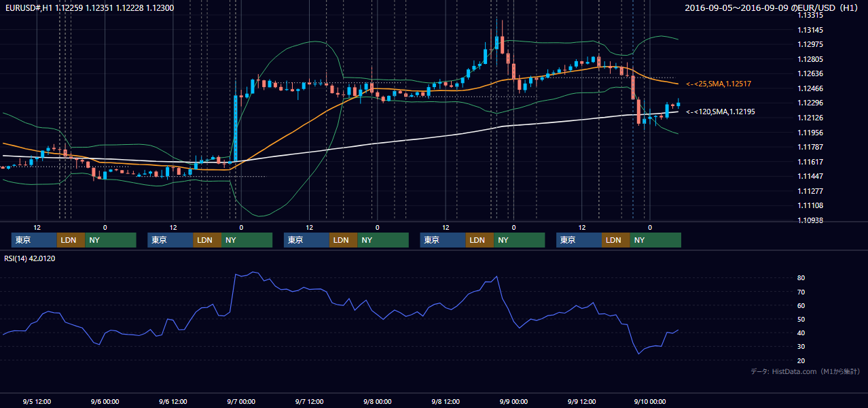The image size is (868, 408).
Task: Click price axis value 1.12466
Action: point(810,88)
